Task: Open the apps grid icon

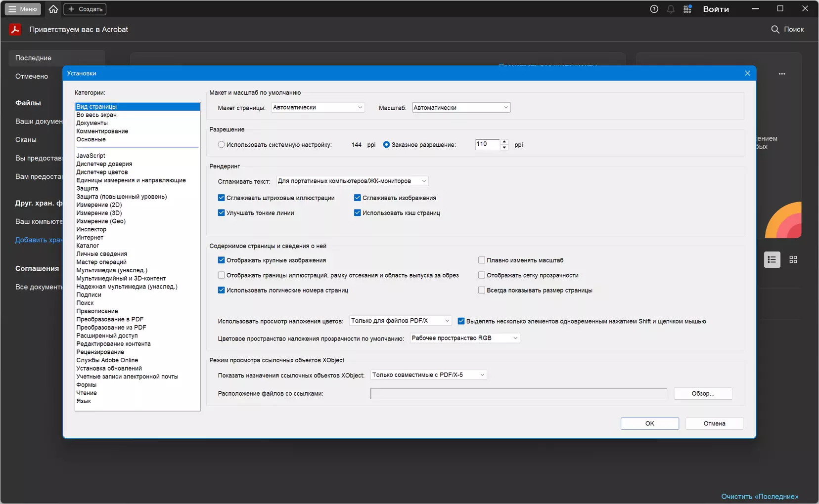Action: (687, 9)
